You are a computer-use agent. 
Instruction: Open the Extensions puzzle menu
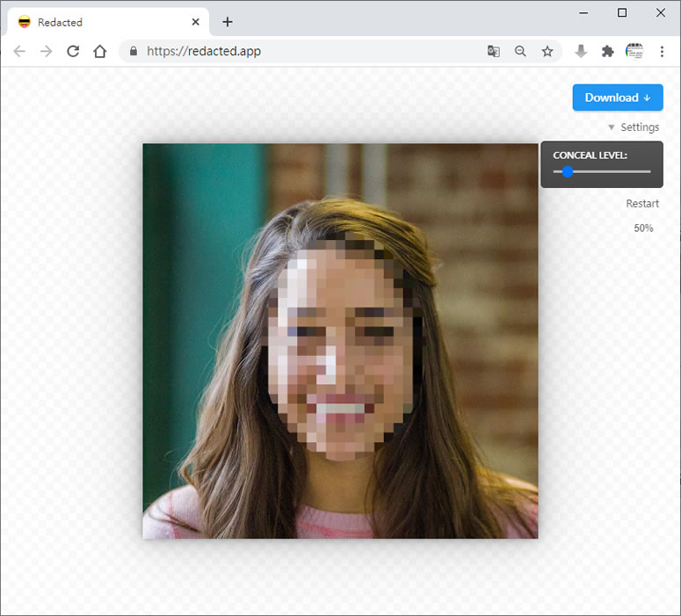[607, 51]
